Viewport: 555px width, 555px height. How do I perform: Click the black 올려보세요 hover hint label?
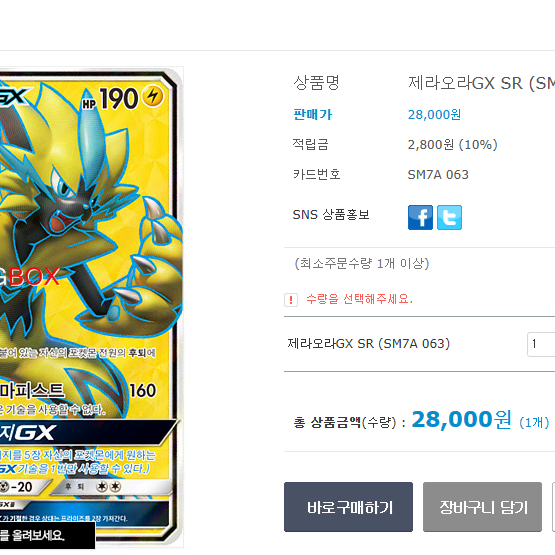[x=47, y=535]
